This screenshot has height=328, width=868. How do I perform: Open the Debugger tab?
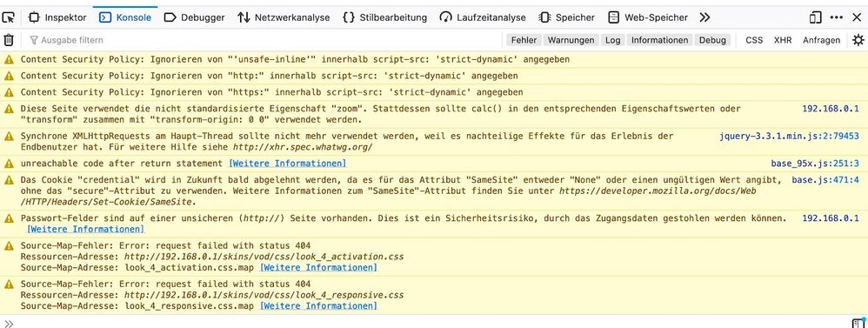[195, 17]
